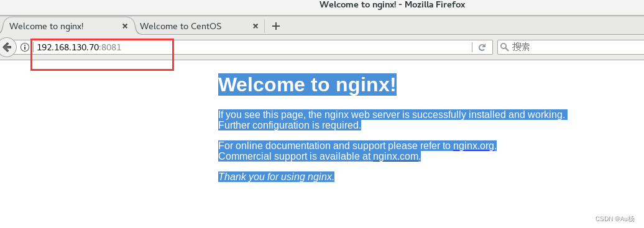Reload the page with the refresh icon
This screenshot has width=644, height=228.
pyautogui.click(x=482, y=47)
